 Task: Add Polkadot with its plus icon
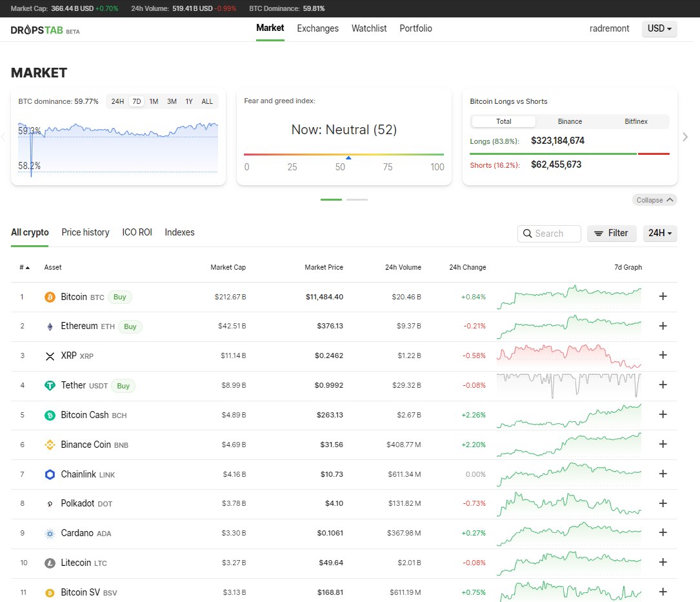[663, 503]
